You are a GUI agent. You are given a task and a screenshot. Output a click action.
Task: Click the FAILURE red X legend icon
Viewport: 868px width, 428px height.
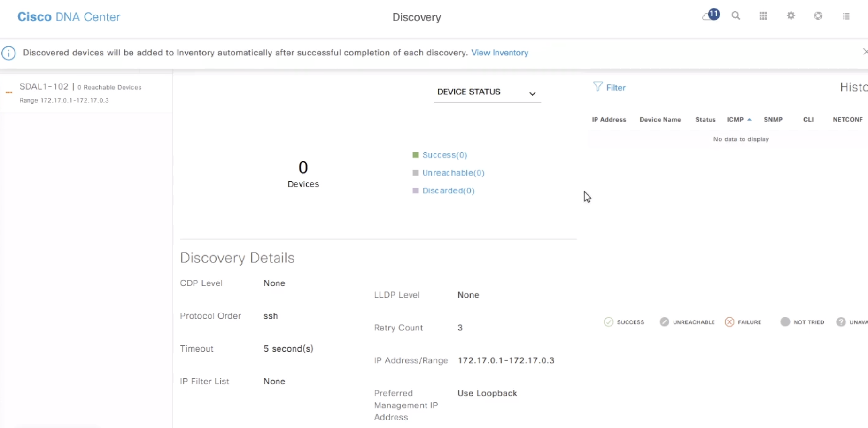[x=729, y=322]
